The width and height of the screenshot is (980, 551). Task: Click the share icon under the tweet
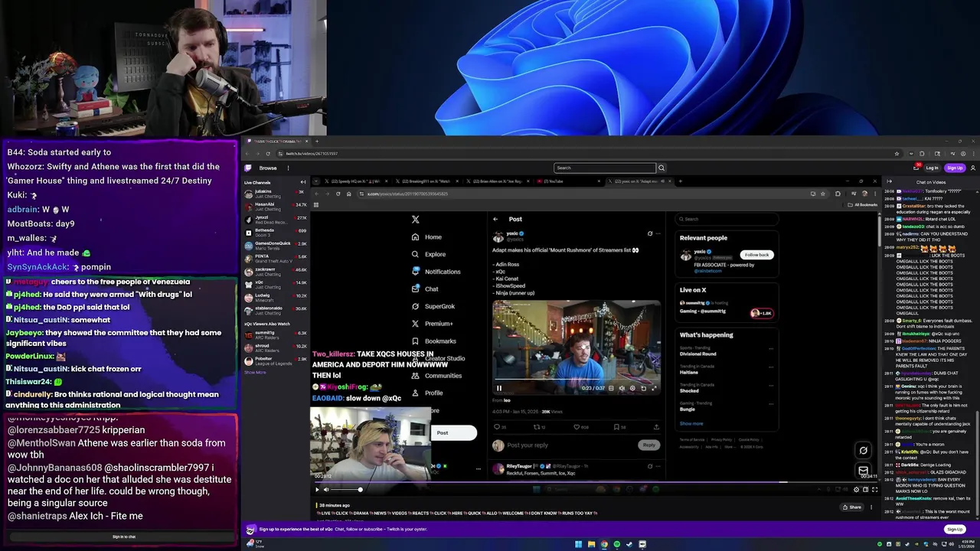coord(656,427)
